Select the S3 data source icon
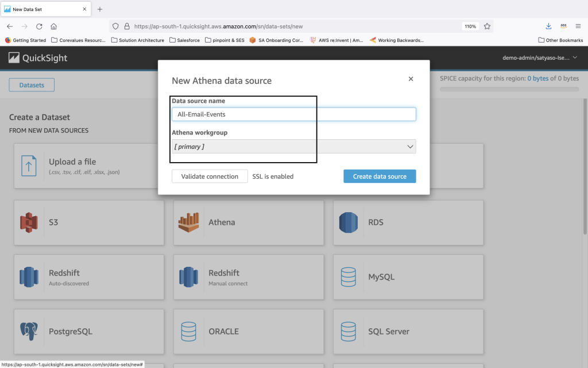The width and height of the screenshot is (588, 368). point(29,223)
